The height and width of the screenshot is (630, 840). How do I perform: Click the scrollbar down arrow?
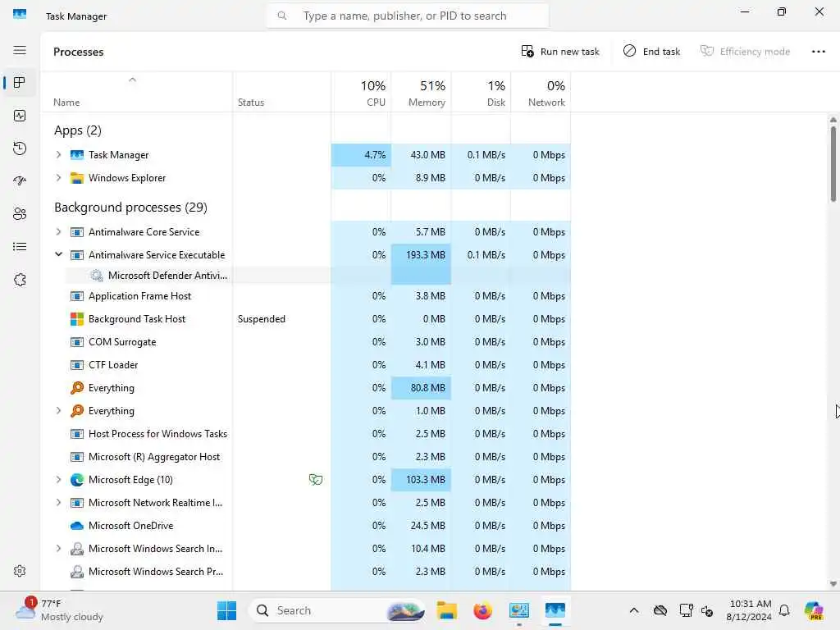tap(833, 584)
